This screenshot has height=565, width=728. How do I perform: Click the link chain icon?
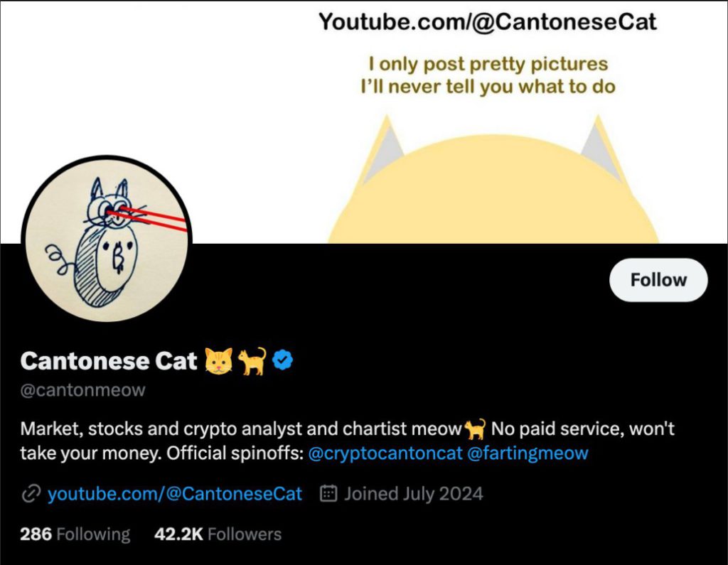[x=30, y=494]
